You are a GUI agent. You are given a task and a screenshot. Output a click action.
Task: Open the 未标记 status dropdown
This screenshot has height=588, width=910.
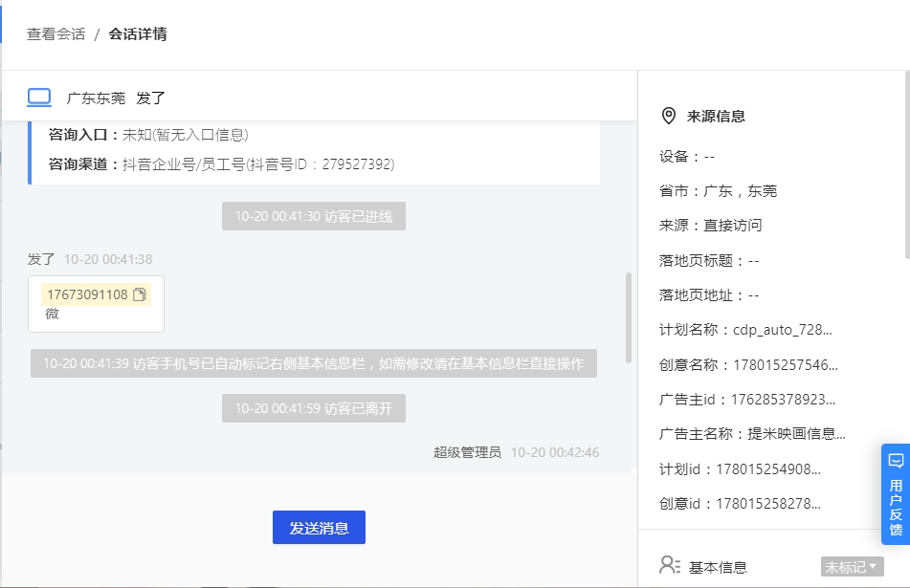point(852,567)
